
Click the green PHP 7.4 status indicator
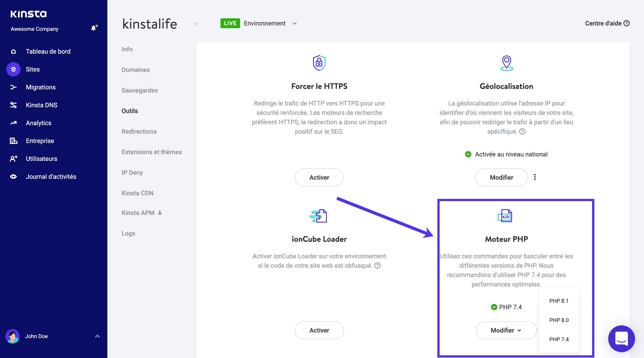click(494, 307)
